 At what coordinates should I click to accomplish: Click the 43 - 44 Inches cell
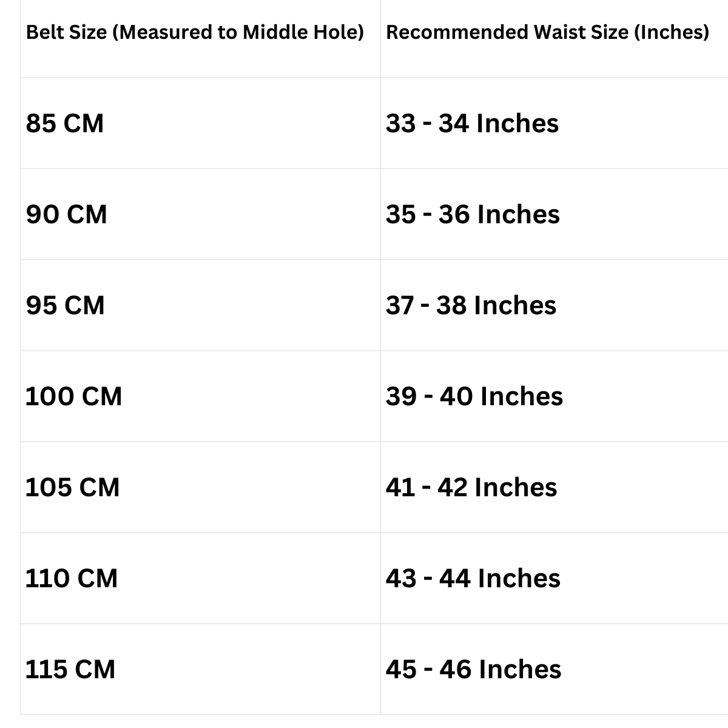473,578
